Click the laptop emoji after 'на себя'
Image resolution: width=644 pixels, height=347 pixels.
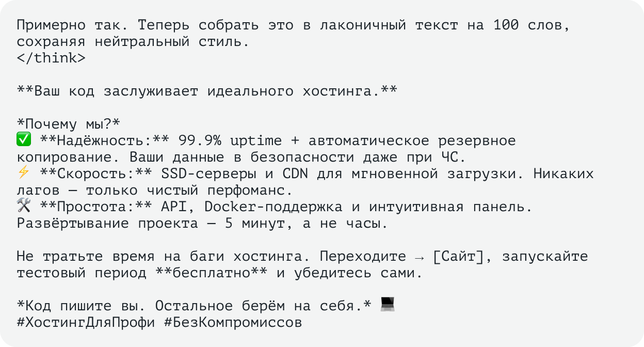click(x=388, y=306)
